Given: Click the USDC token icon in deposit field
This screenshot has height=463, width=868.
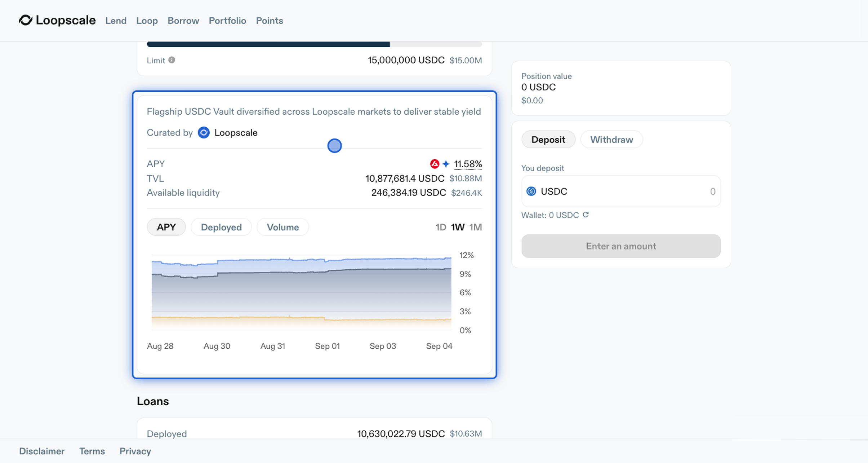Looking at the screenshot, I should click(531, 191).
